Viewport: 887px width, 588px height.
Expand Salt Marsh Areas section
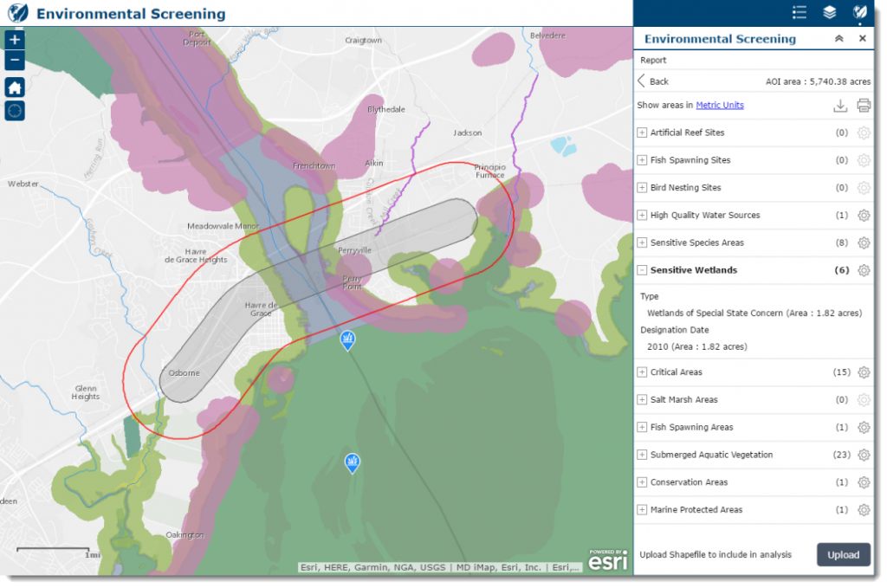coord(642,400)
